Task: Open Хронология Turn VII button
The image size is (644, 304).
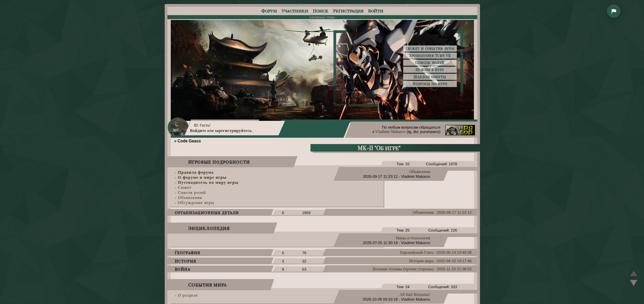Action: (x=430, y=56)
